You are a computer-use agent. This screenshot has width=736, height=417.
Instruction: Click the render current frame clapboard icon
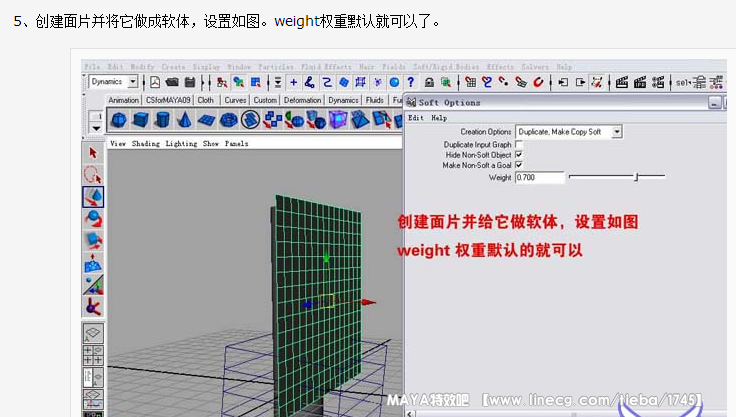pyautogui.click(x=621, y=83)
